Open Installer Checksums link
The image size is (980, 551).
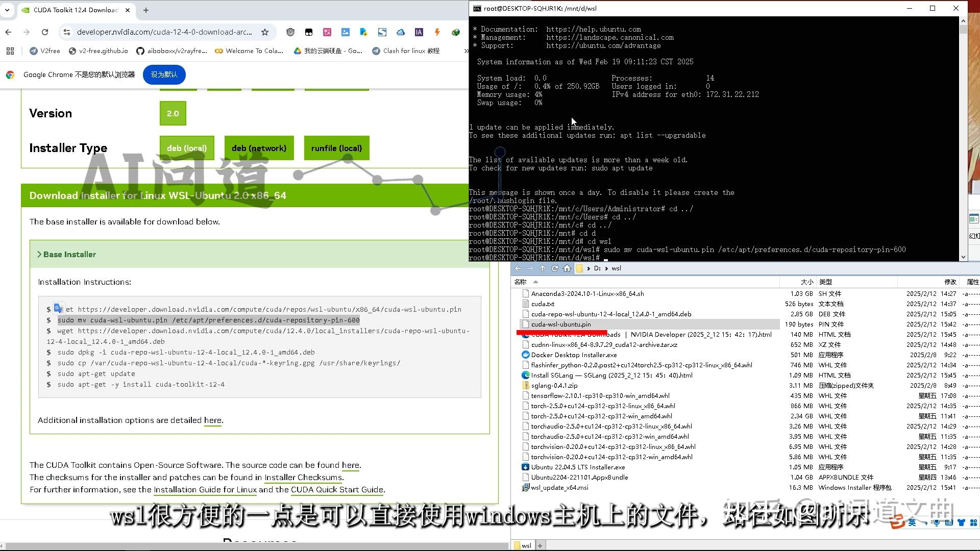pyautogui.click(x=303, y=478)
